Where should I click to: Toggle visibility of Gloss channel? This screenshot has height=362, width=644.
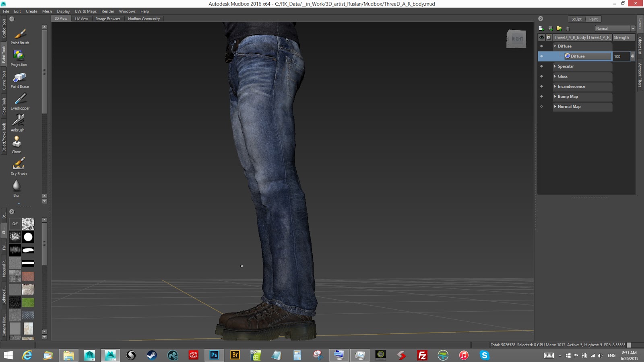coord(541,76)
